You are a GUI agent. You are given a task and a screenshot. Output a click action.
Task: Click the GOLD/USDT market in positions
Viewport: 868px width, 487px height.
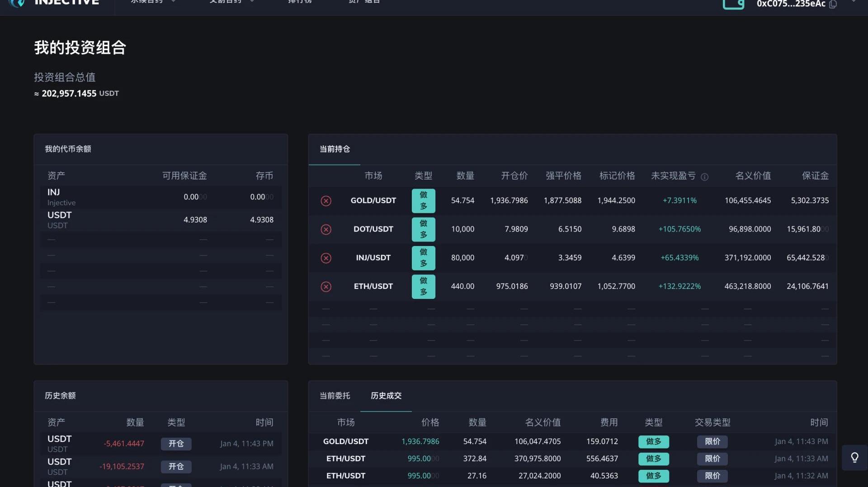[x=373, y=200]
